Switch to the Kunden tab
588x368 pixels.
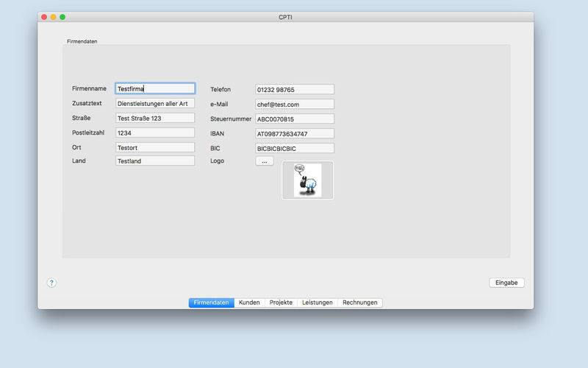pos(249,302)
